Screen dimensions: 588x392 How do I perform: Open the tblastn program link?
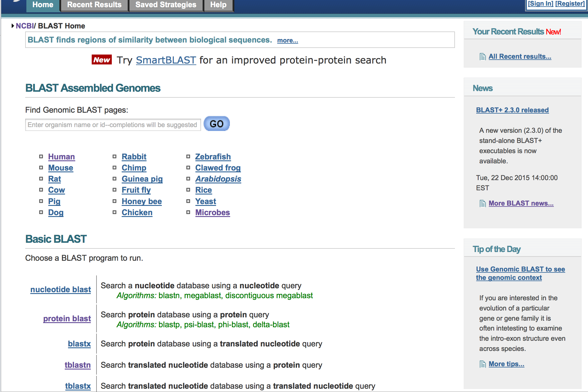click(x=78, y=365)
